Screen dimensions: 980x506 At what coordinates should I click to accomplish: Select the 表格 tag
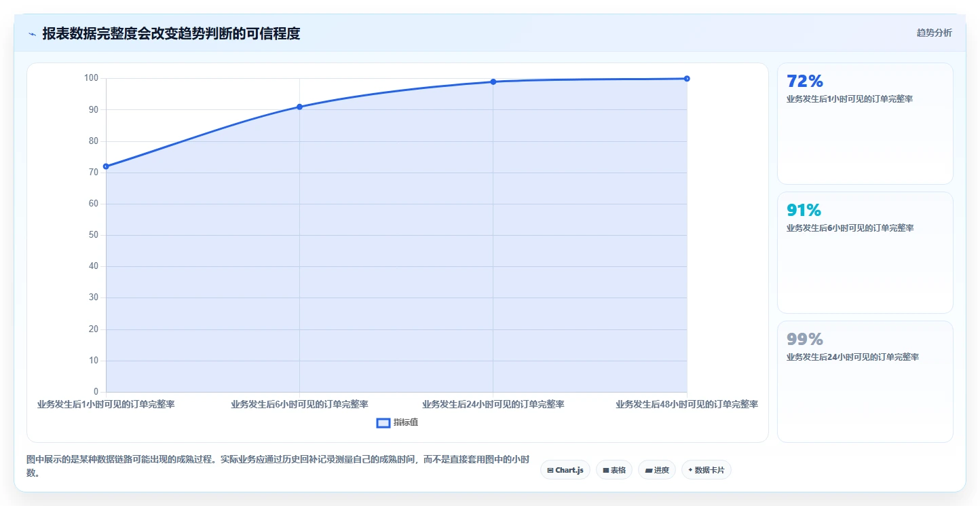614,470
